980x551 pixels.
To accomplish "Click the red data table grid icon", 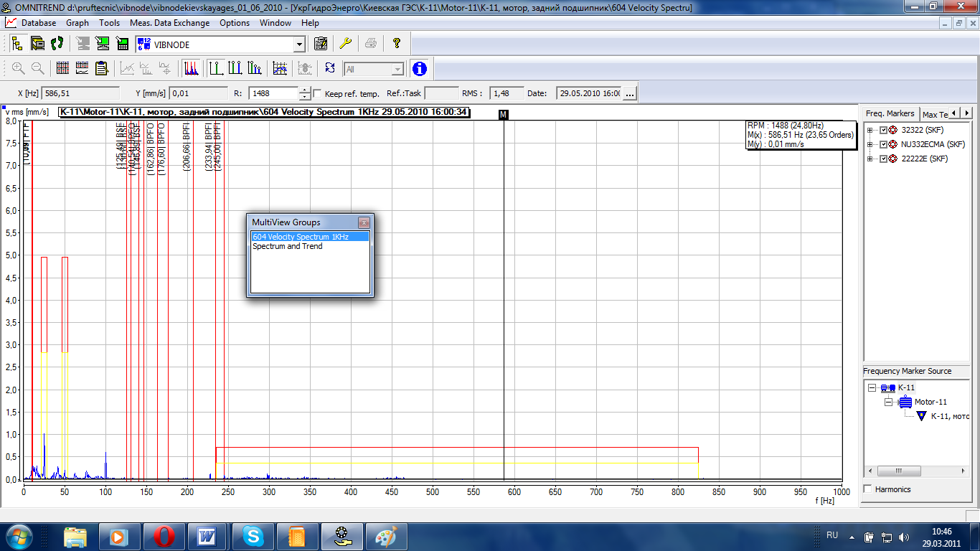I will pos(63,69).
